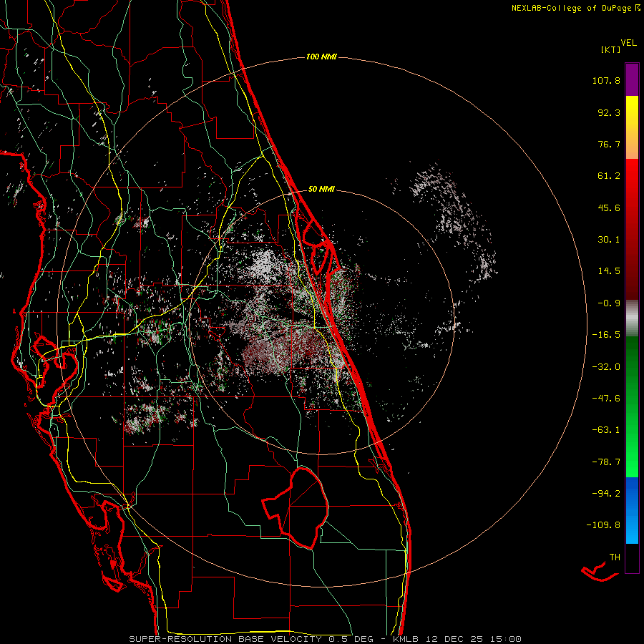
Task: Click the -0.9 scale value
Action: [609, 303]
